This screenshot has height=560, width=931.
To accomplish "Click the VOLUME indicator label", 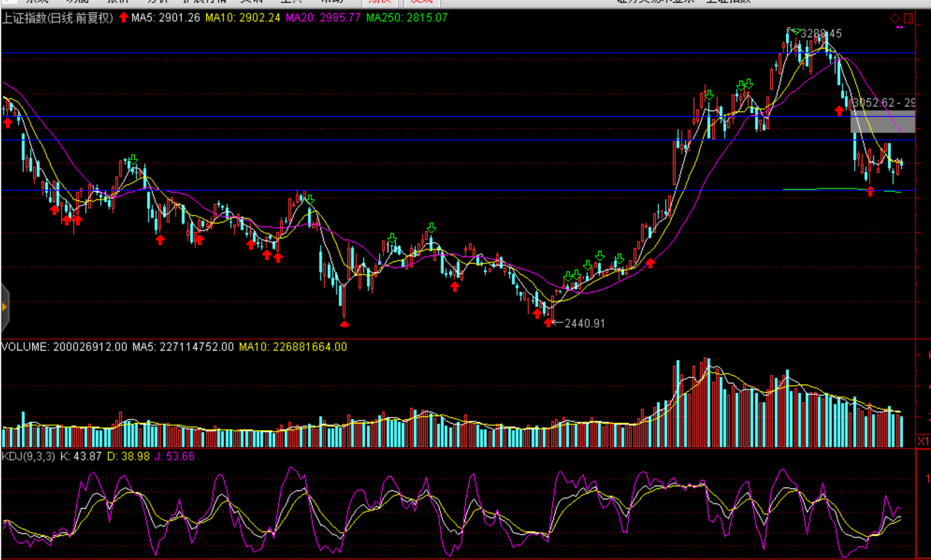I will click(x=25, y=347).
